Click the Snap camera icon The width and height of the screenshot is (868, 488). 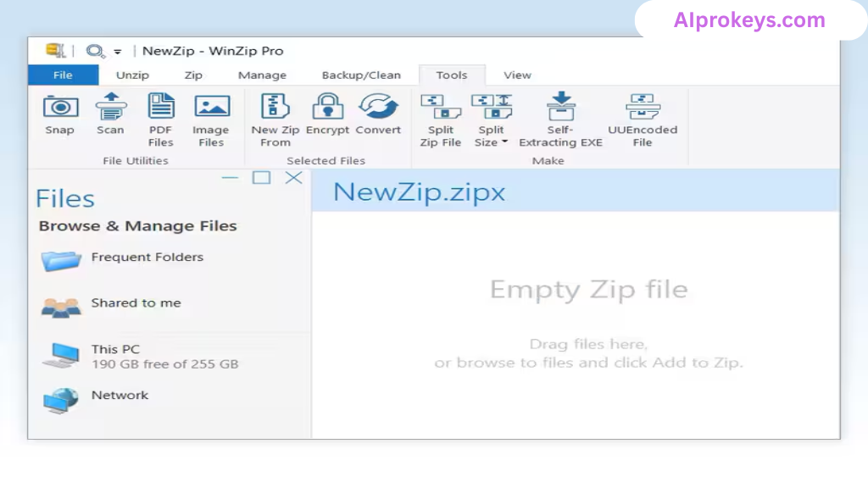[x=60, y=107]
